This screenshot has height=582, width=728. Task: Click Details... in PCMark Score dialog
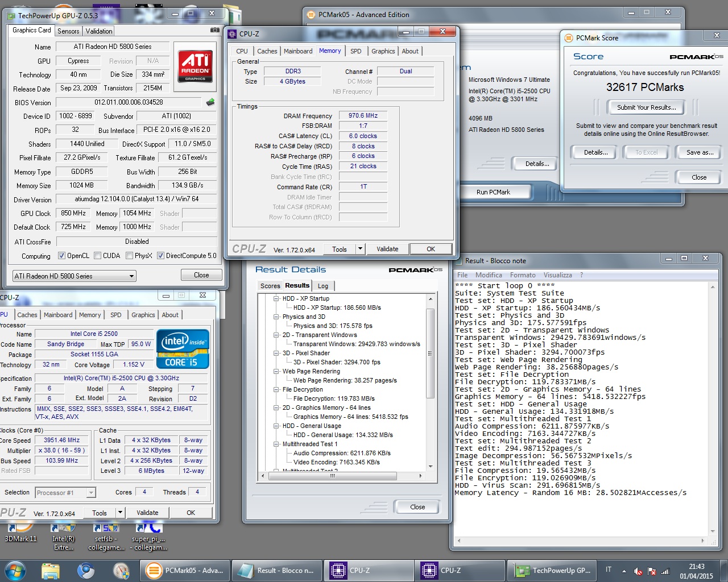[x=595, y=152]
